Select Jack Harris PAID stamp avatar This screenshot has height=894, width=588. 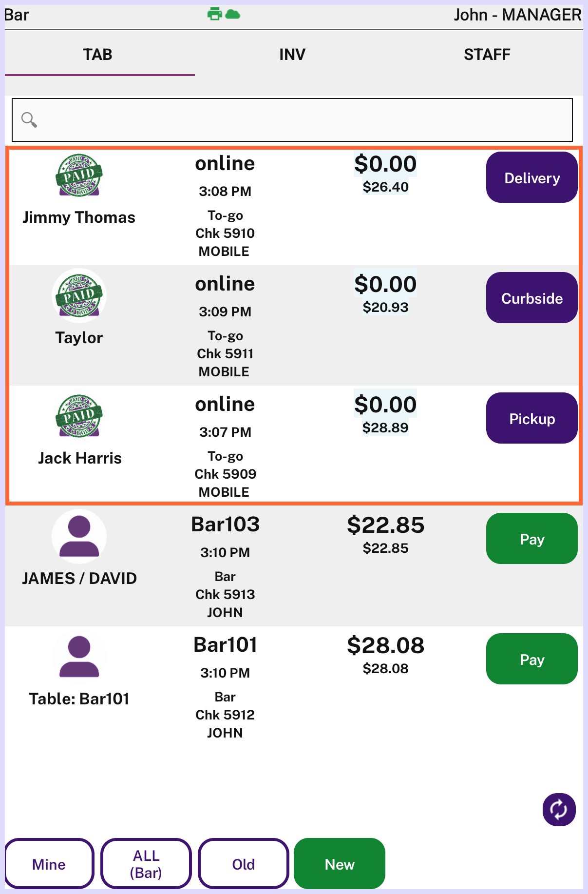coord(79,416)
